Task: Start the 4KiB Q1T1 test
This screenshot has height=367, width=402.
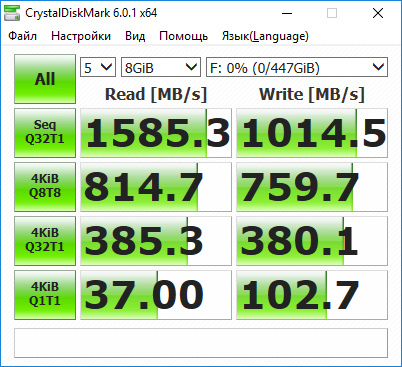Action: (45, 295)
